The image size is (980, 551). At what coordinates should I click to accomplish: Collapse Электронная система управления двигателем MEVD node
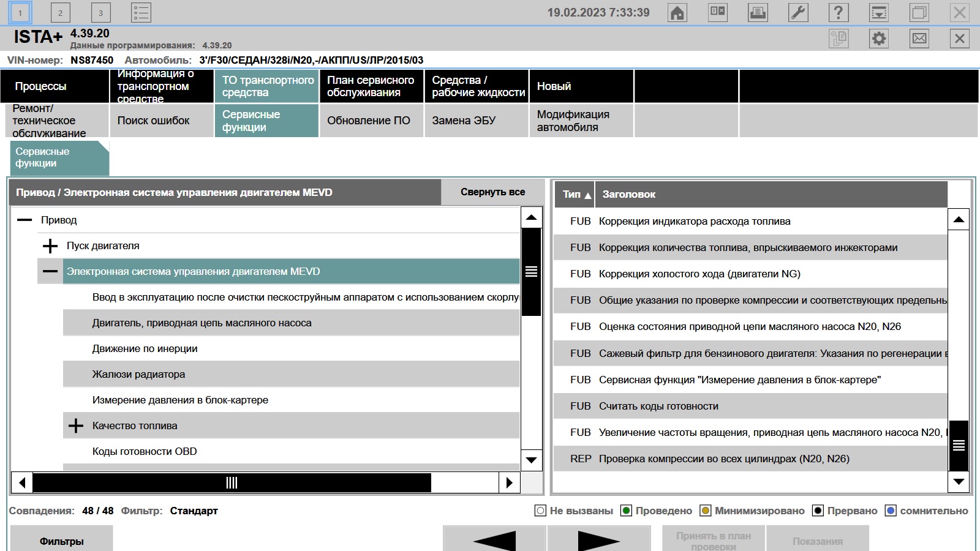(50, 271)
